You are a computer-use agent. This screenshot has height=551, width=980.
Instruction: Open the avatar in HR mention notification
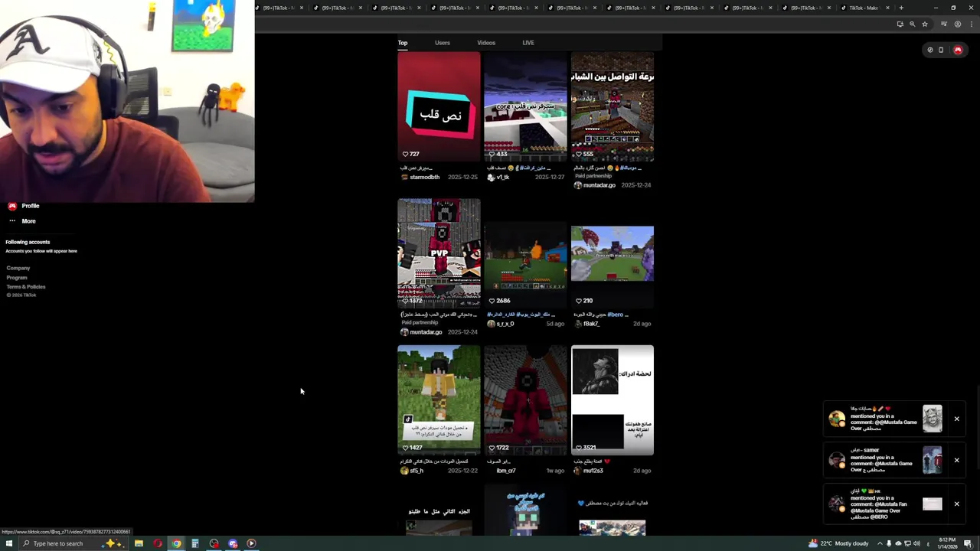point(837,504)
